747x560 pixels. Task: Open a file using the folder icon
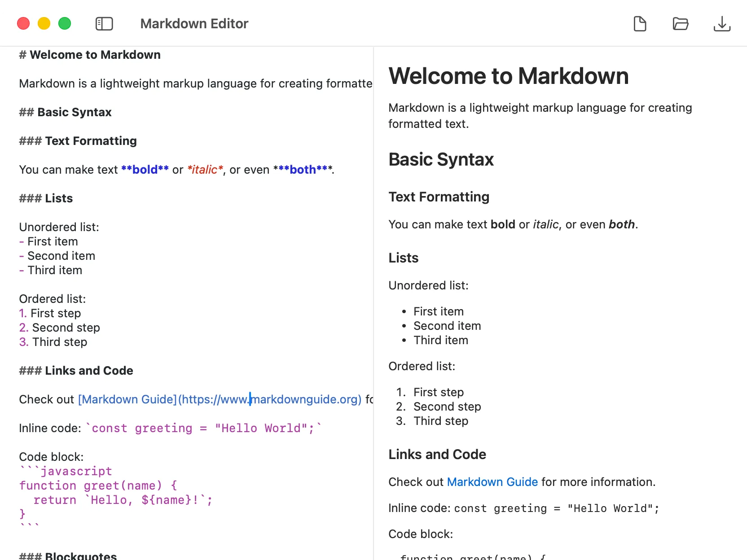coord(681,24)
